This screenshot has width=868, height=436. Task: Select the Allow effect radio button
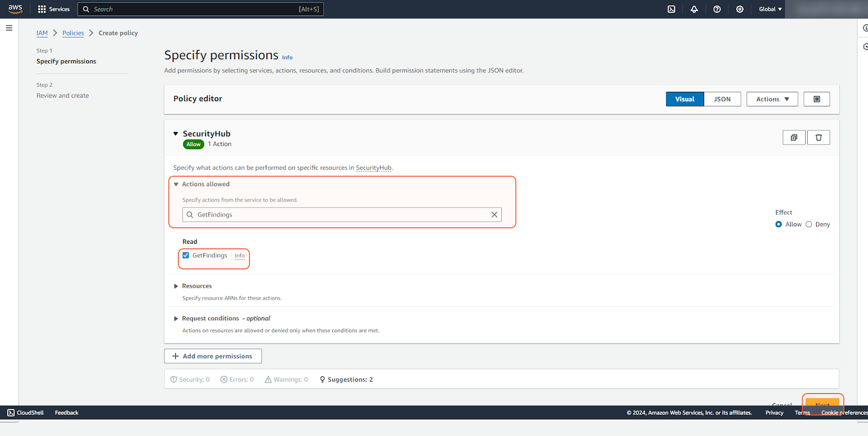coord(778,224)
